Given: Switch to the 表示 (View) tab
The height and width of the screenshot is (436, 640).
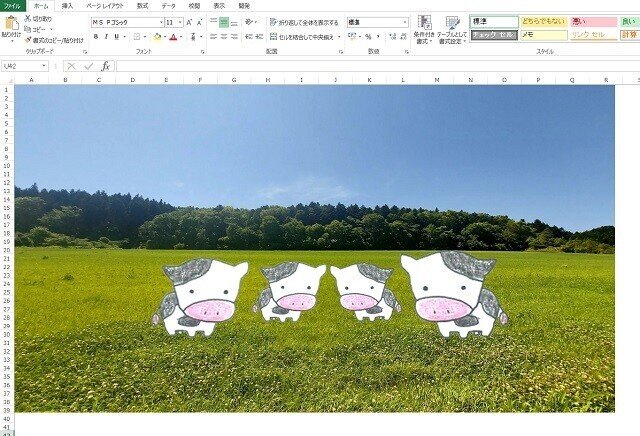Looking at the screenshot, I should tap(219, 6).
